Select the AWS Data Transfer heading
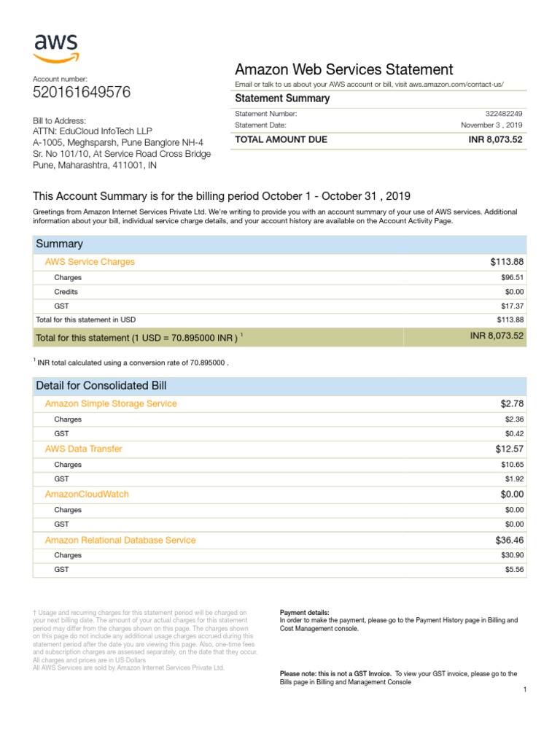Image resolution: width=560 pixels, height=747 pixels. pyautogui.click(x=83, y=449)
